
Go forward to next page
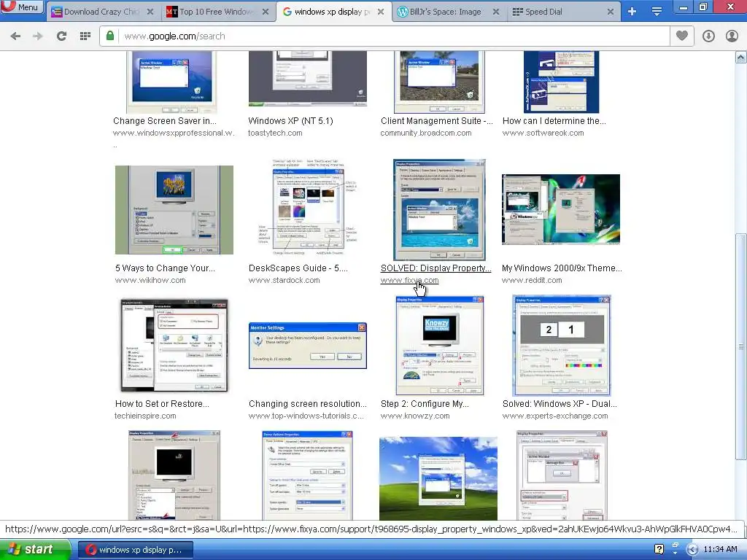point(38,36)
